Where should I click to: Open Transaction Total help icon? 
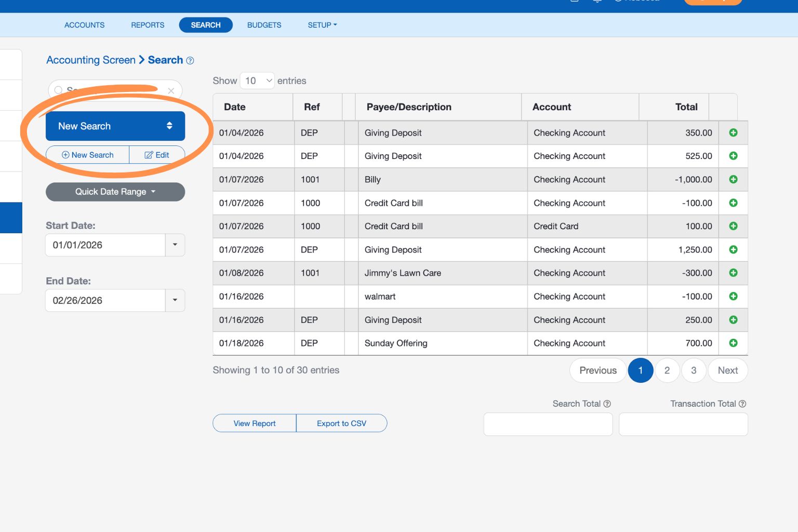(742, 404)
